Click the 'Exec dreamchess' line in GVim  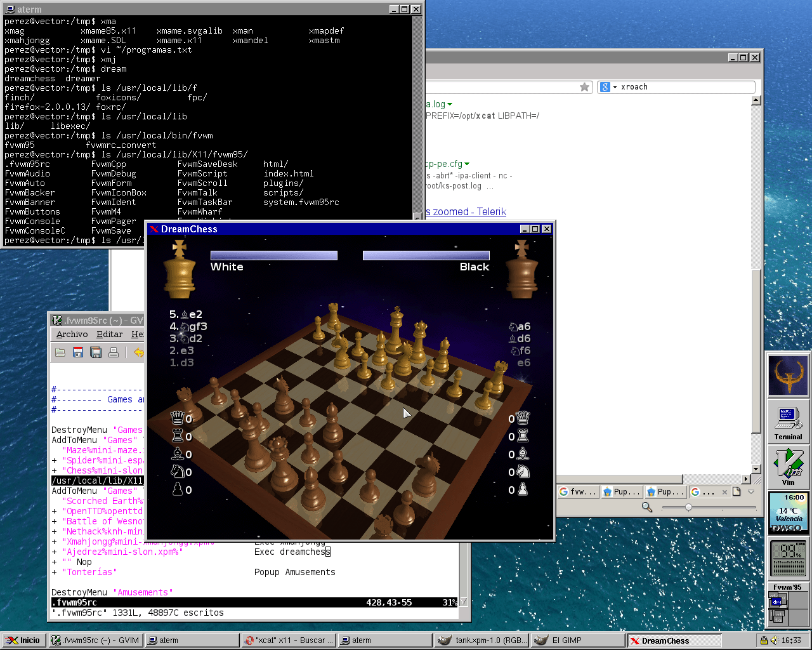click(x=292, y=552)
